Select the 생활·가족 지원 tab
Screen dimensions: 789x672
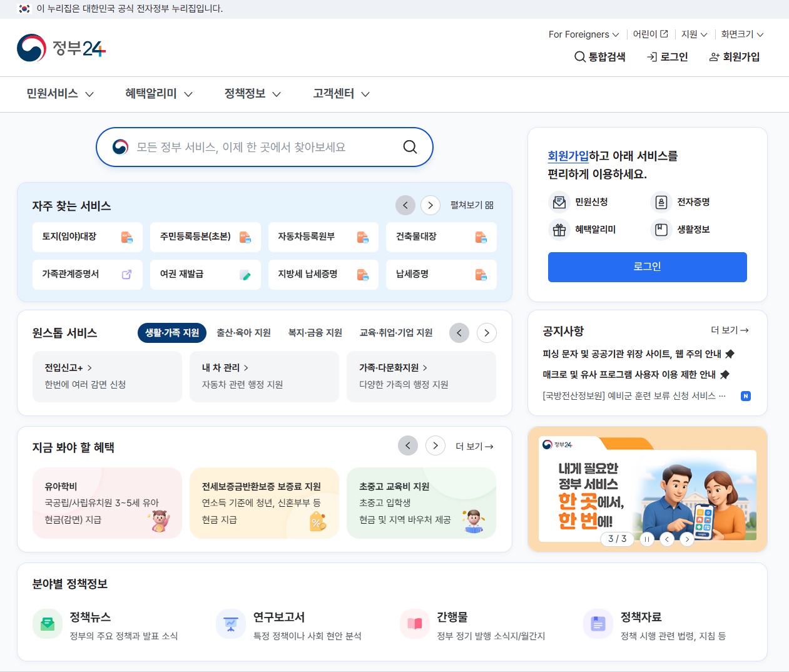point(172,333)
